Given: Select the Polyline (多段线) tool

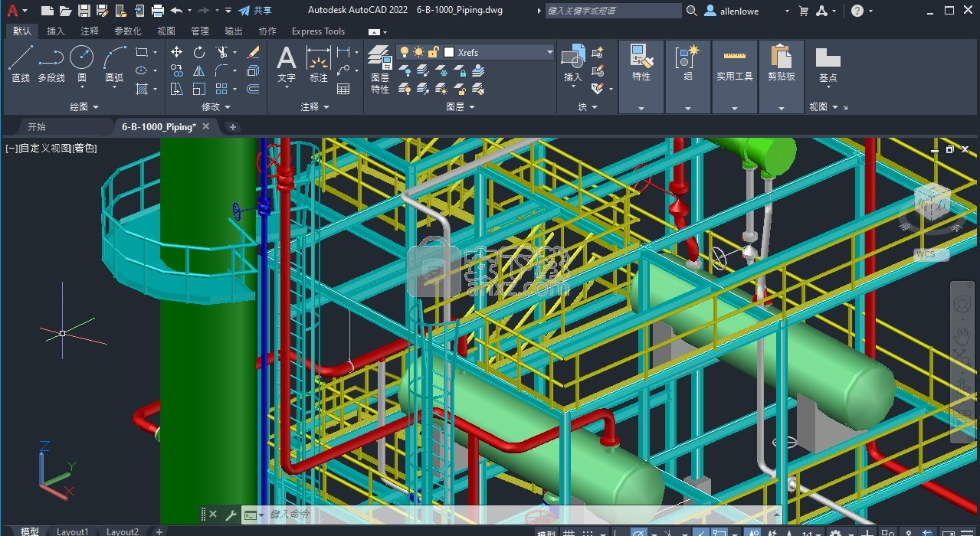Looking at the screenshot, I should pyautogui.click(x=51, y=64).
